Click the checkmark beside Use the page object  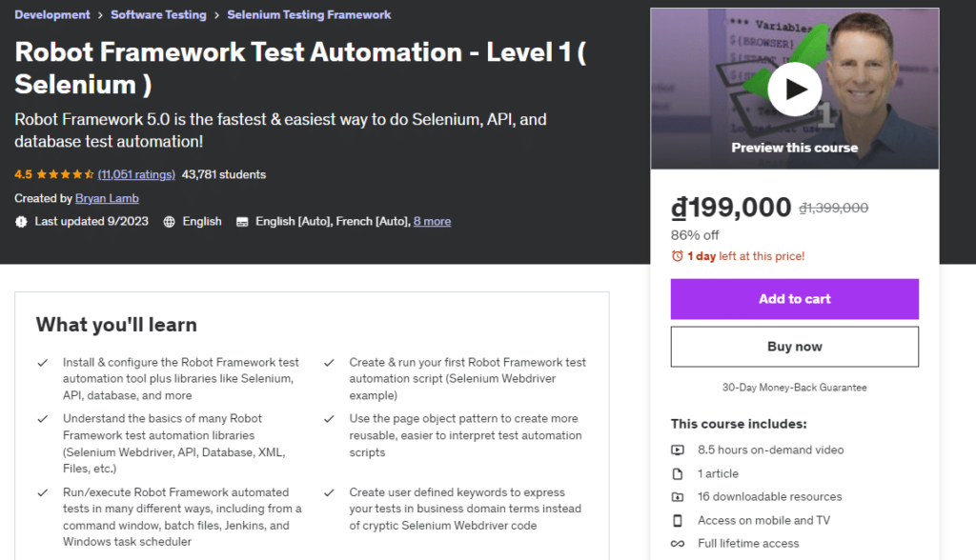click(329, 419)
